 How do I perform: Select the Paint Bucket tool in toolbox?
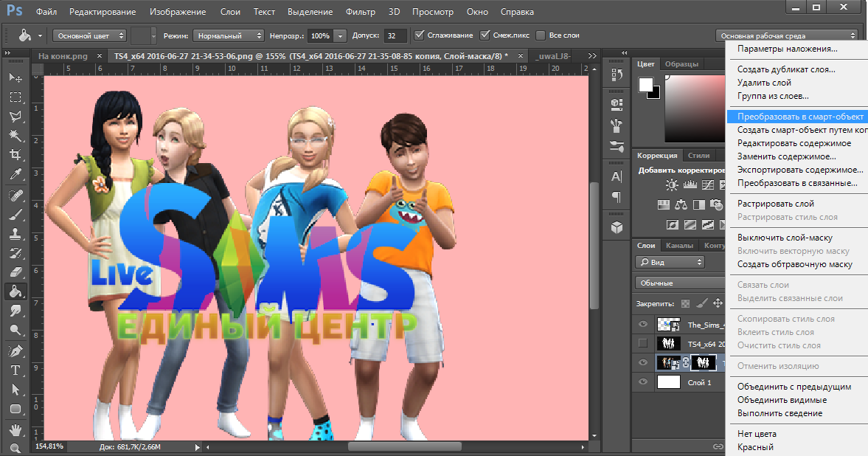pyautogui.click(x=15, y=291)
